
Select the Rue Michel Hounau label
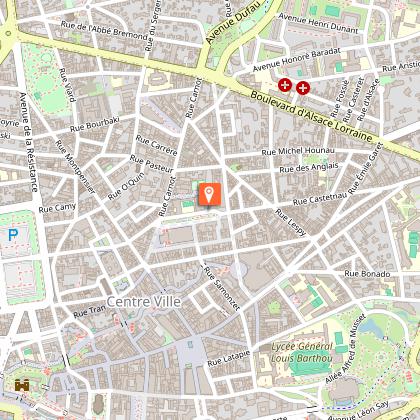pyautogui.click(x=298, y=151)
